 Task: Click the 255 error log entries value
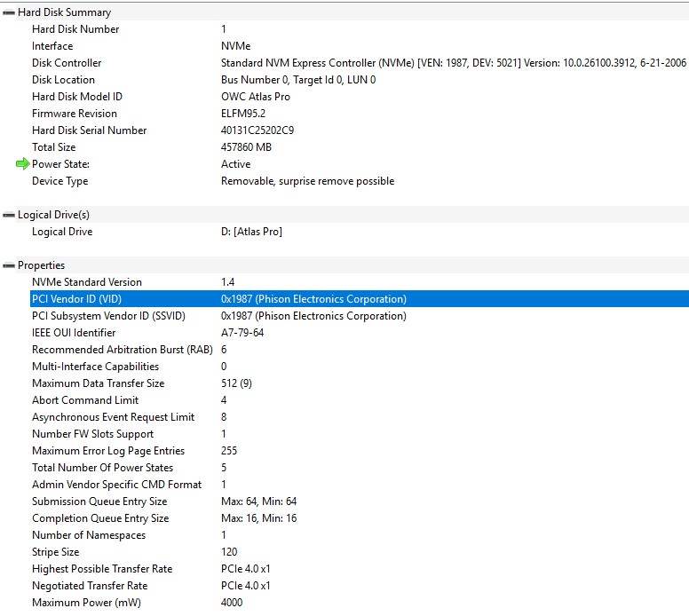229,451
